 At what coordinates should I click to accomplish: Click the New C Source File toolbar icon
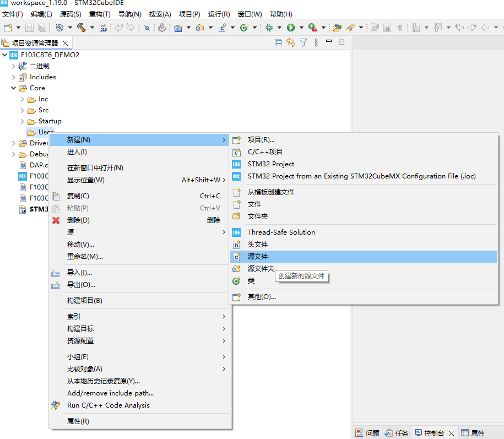pyautogui.click(x=223, y=28)
